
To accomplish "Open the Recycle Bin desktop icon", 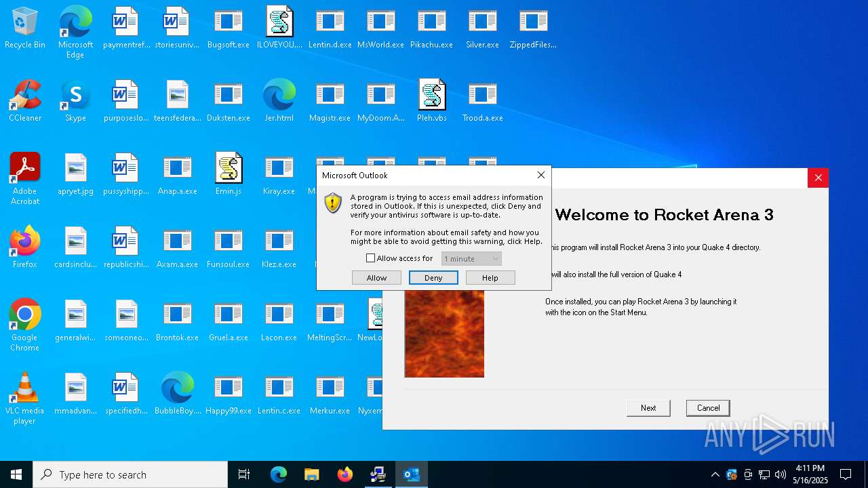I will [x=25, y=28].
